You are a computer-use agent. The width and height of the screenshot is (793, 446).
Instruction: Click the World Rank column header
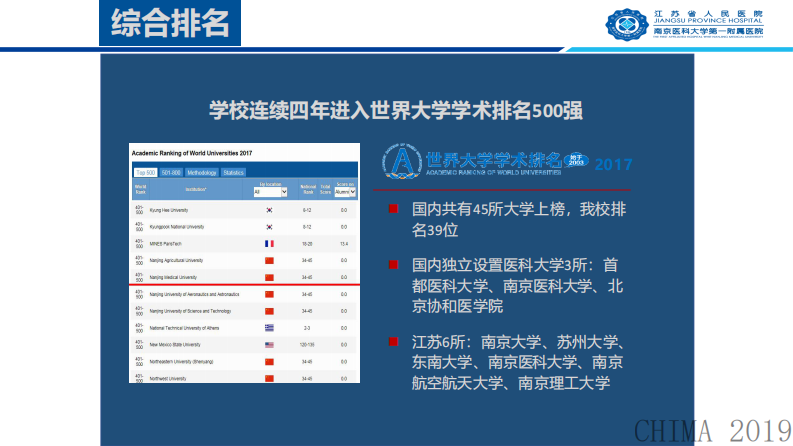pyautogui.click(x=141, y=190)
